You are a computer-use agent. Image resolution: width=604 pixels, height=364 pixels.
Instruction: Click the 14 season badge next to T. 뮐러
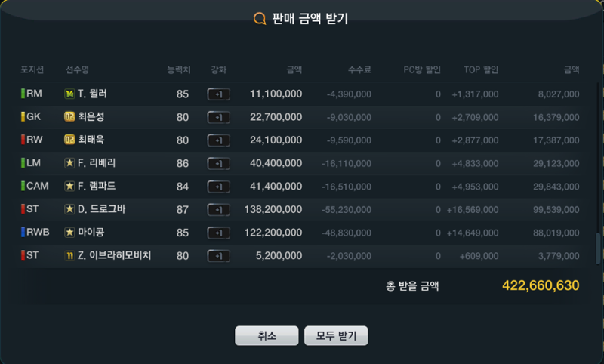coord(69,94)
